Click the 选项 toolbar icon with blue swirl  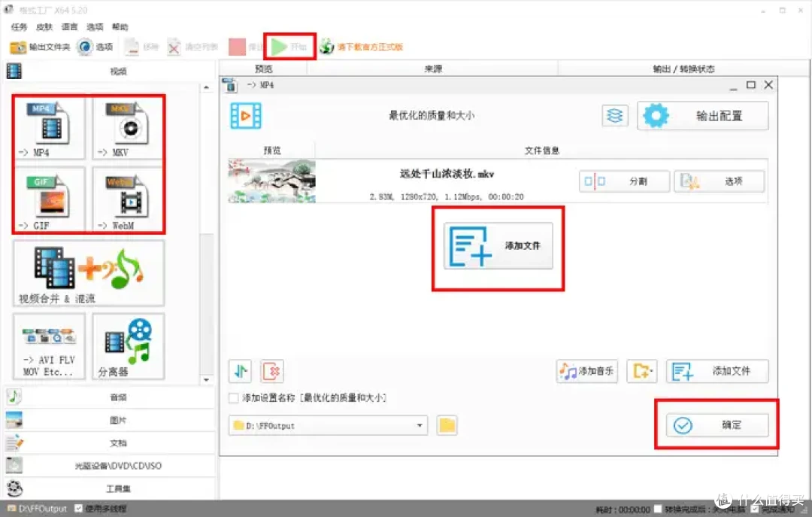95,47
